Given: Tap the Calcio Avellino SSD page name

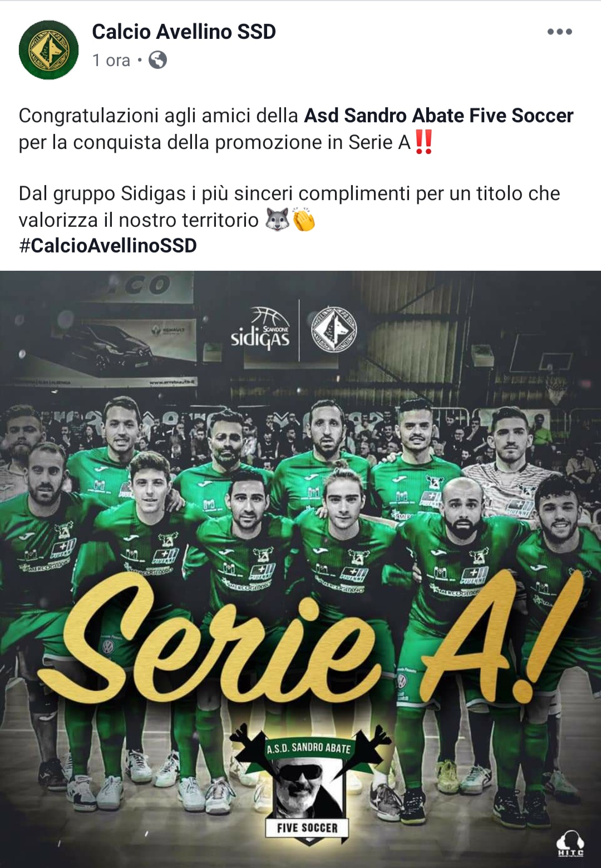Looking at the screenshot, I should point(184,32).
